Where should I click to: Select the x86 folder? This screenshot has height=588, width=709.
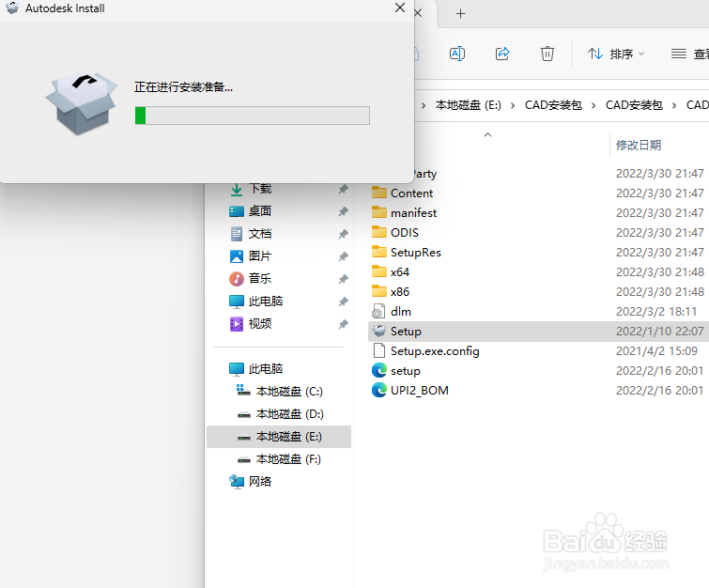(x=400, y=292)
